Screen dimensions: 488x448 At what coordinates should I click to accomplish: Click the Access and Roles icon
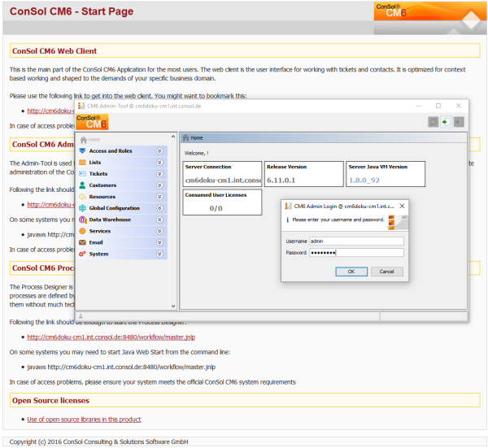pyautogui.click(x=82, y=151)
